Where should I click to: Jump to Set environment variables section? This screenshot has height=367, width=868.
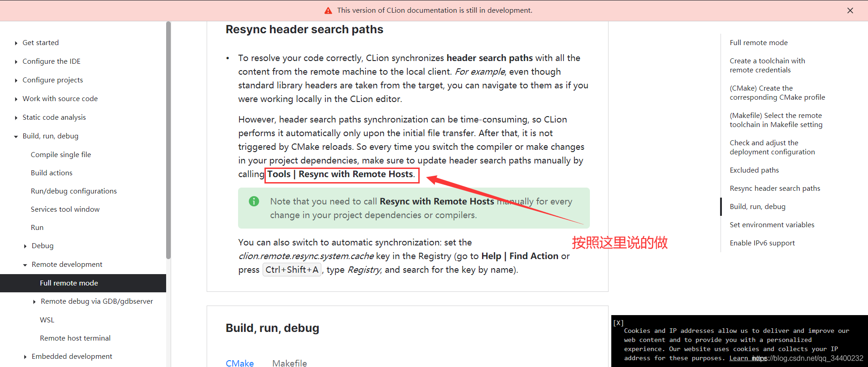(772, 224)
